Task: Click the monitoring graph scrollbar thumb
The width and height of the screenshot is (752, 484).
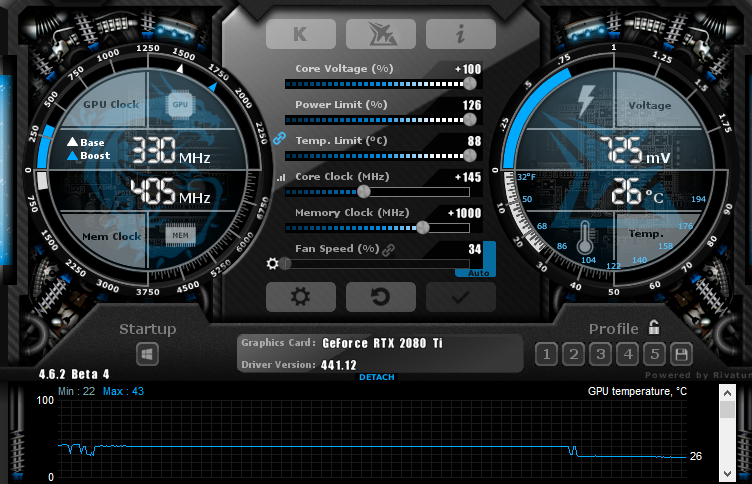Action: (728, 410)
